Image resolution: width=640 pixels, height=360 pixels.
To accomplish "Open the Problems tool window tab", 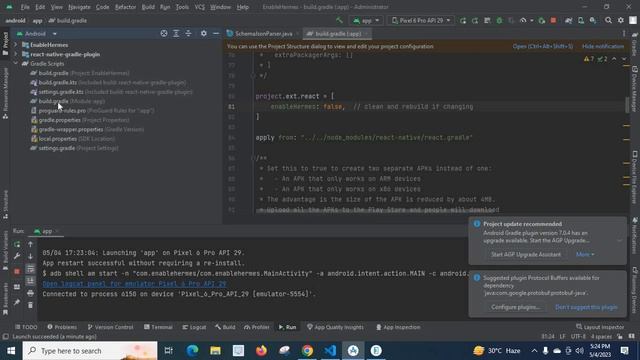I will [x=62, y=327].
